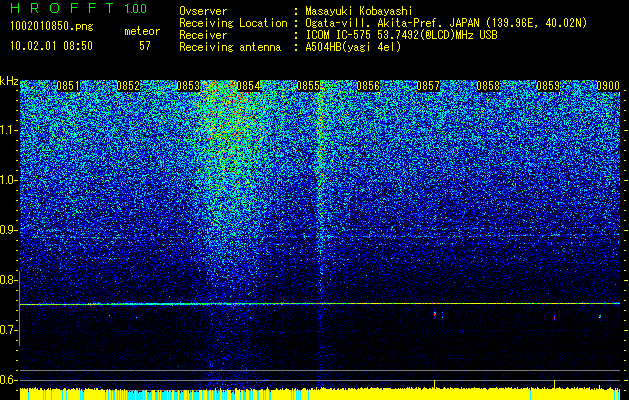
Task: Click the 0.6 kHz axis label
Action: point(8,380)
